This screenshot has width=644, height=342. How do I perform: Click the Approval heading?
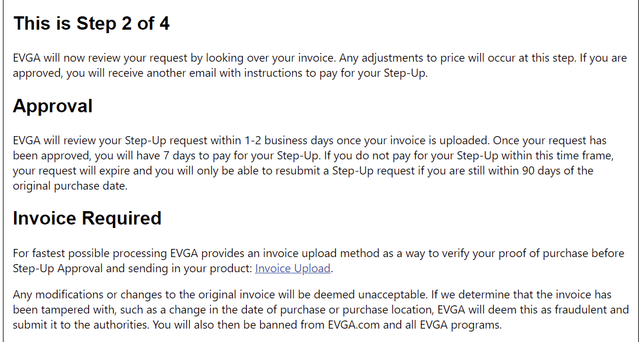coord(52,106)
